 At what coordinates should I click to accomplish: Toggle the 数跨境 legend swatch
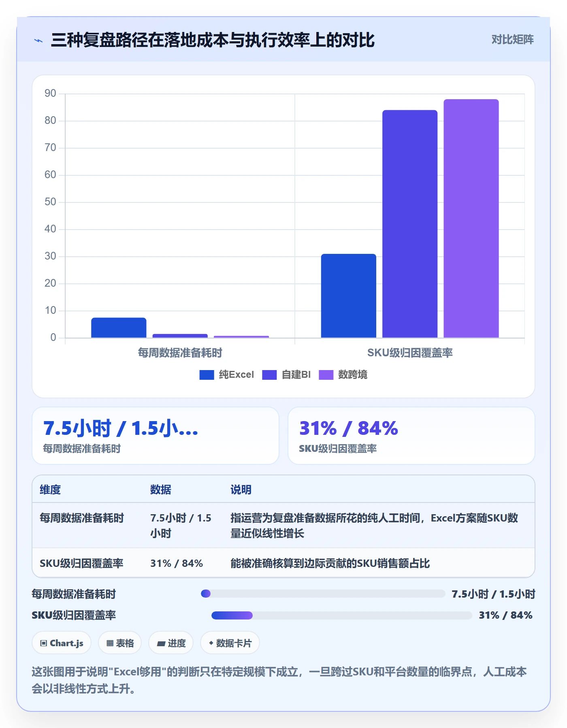click(x=326, y=375)
